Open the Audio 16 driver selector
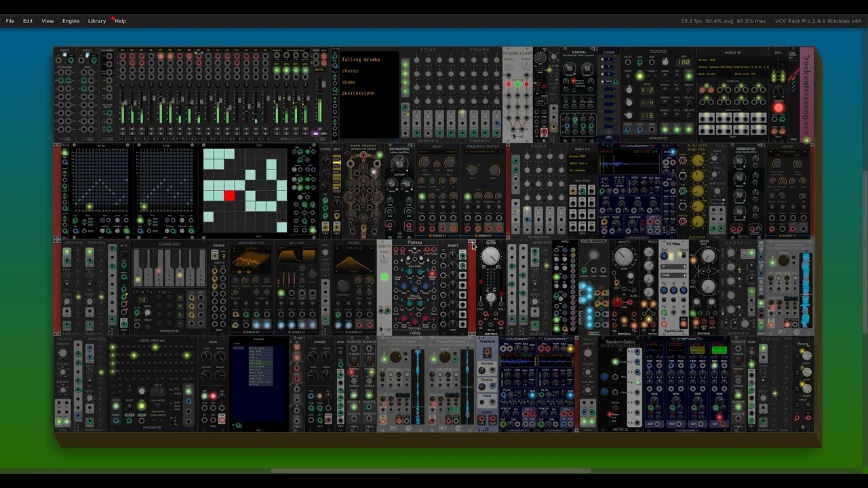The height and width of the screenshot is (488, 868). pyautogui.click(x=732, y=61)
